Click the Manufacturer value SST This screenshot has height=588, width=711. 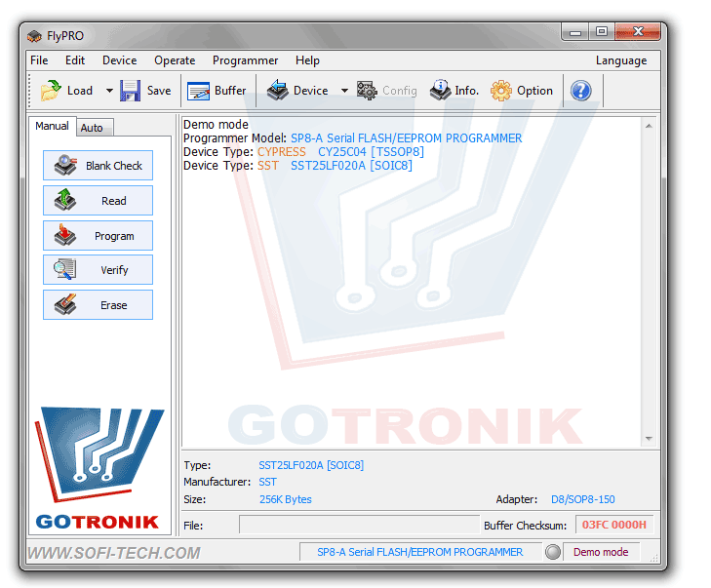click(267, 482)
